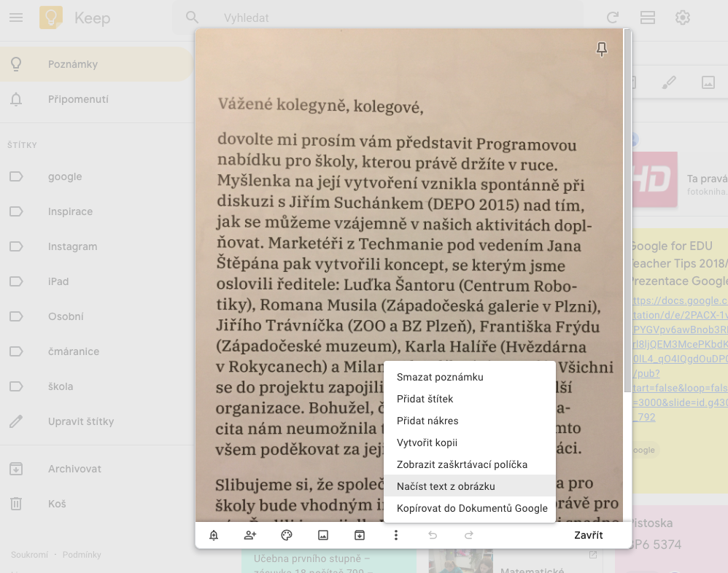Image resolution: width=728 pixels, height=573 pixels.
Task: Choose Načíst text z obrázku
Action: click(x=469, y=486)
